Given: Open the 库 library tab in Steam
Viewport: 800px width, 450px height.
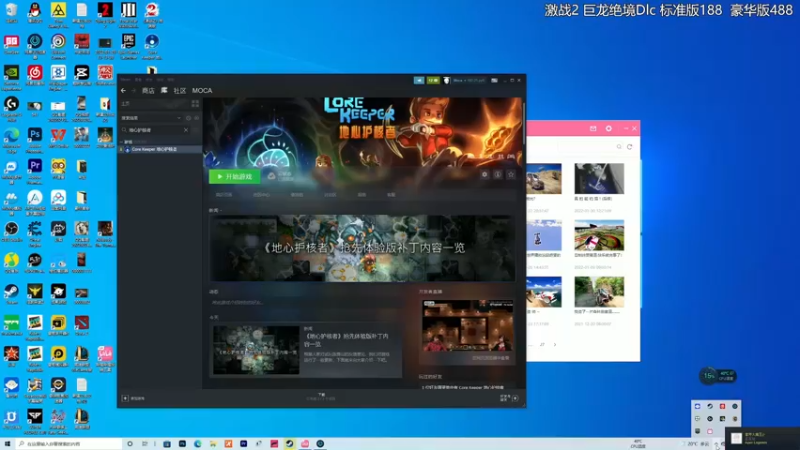Looking at the screenshot, I should coord(164,90).
